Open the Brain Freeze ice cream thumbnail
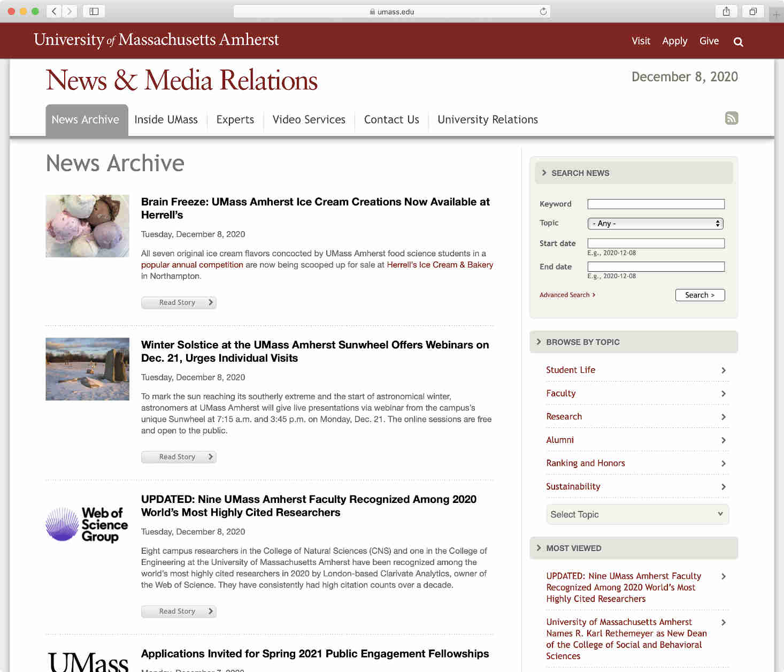This screenshot has width=784, height=672. coord(87,226)
